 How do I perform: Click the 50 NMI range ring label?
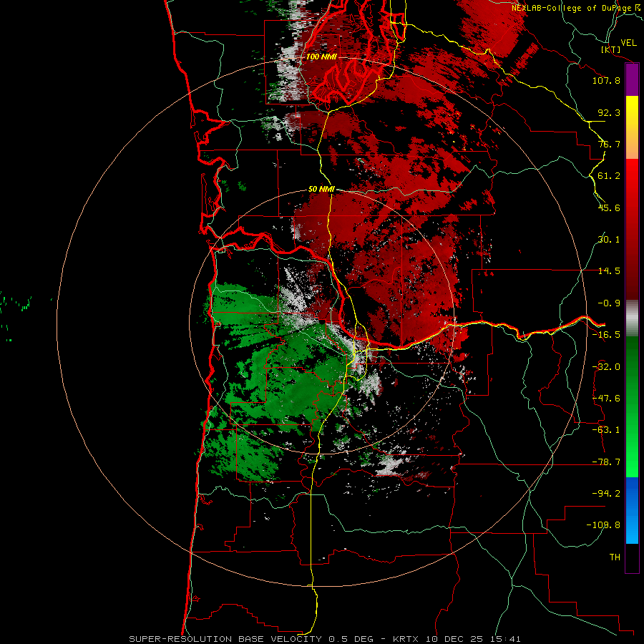click(321, 190)
